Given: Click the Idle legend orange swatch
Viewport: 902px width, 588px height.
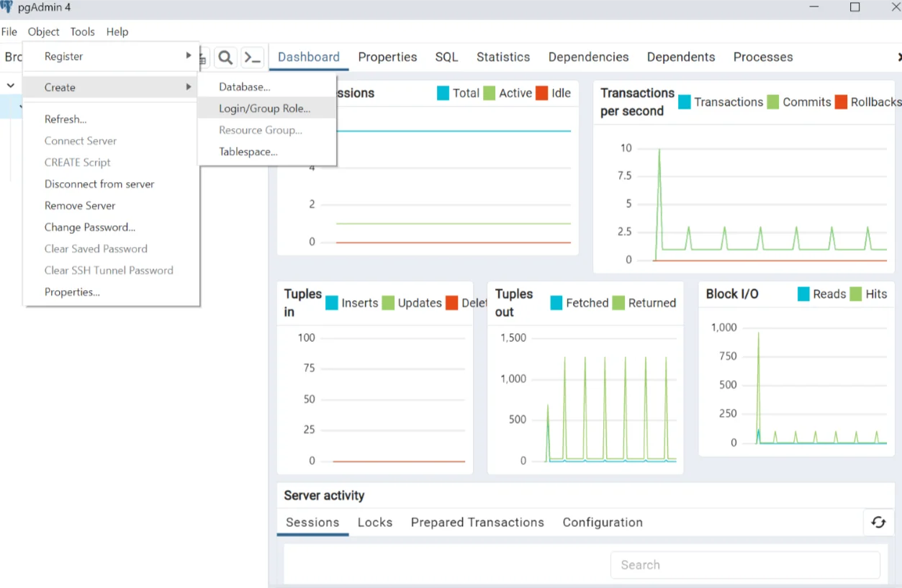Looking at the screenshot, I should coord(541,93).
